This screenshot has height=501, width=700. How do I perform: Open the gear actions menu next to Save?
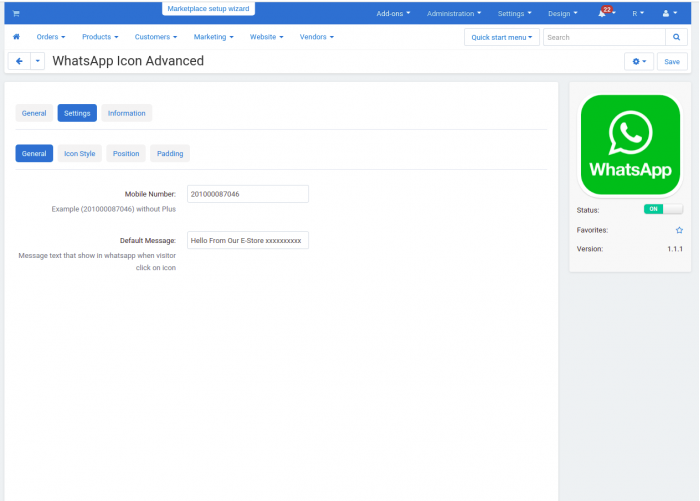coord(639,62)
